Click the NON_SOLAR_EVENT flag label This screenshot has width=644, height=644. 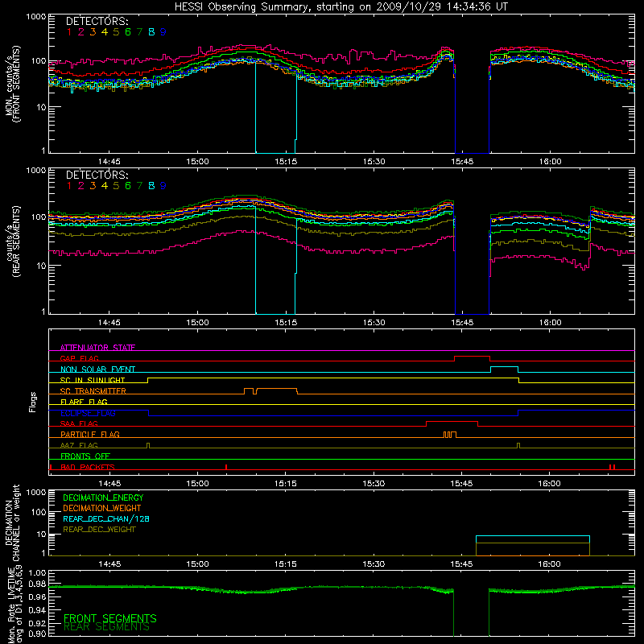pos(97,369)
